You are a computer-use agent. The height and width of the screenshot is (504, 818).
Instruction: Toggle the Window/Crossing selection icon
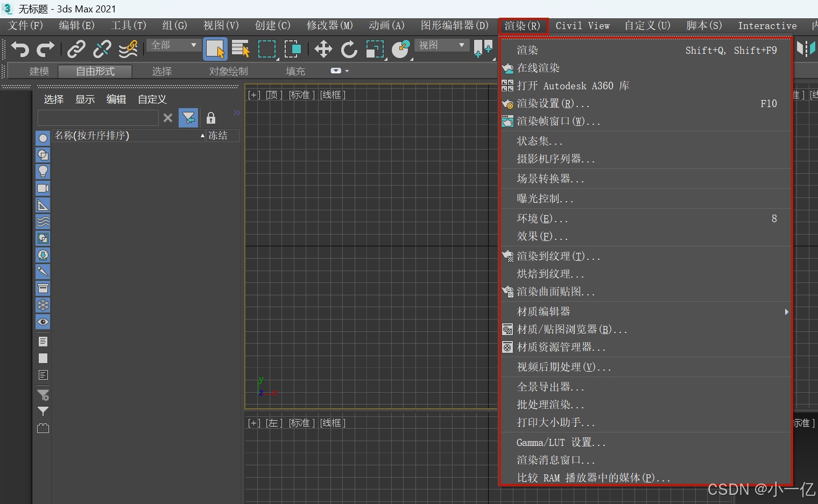coord(293,49)
